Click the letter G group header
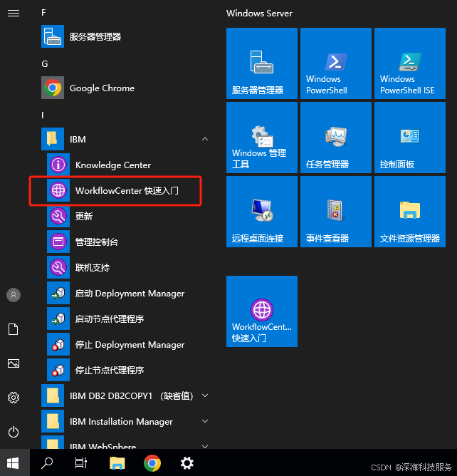Image resolution: width=457 pixels, height=476 pixels. [45, 63]
